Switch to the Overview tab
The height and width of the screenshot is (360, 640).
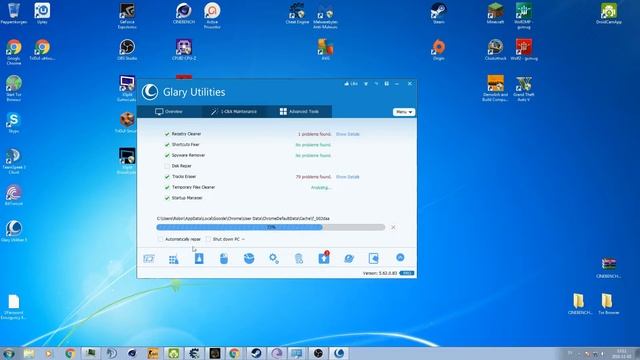[x=169, y=111]
